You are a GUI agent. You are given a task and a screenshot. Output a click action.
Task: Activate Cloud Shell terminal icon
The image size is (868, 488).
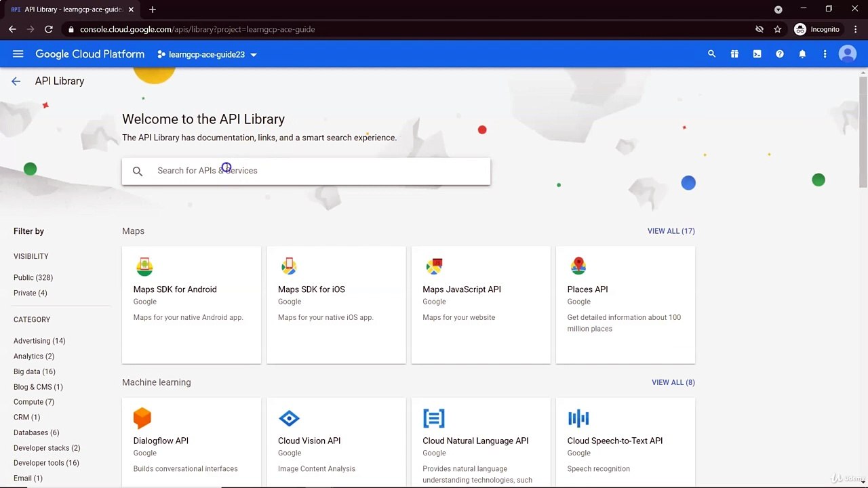[757, 54]
